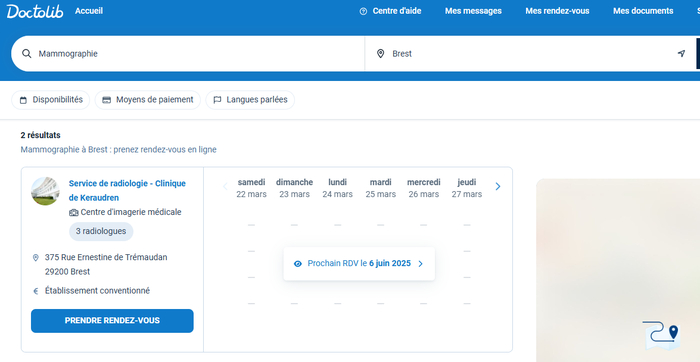Image resolution: width=700 pixels, height=362 pixels.
Task: Click the location pin icon beside Brest
Action: click(x=380, y=54)
